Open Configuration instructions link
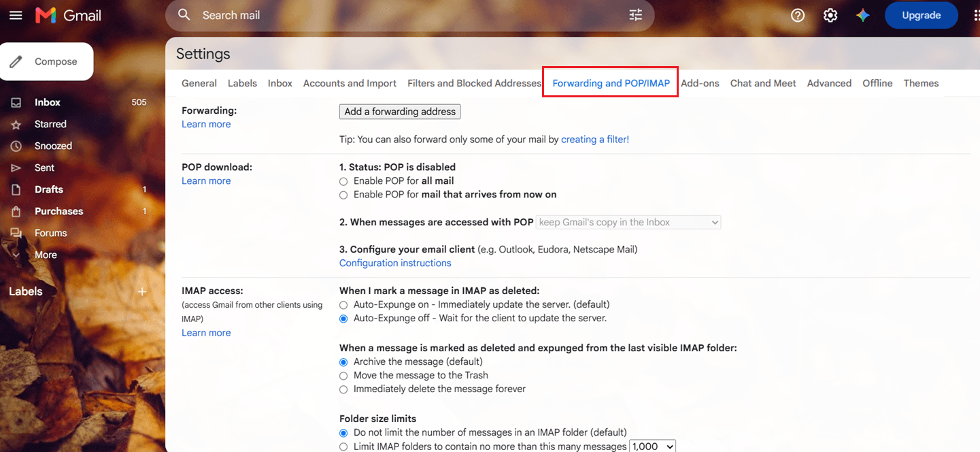The height and width of the screenshot is (452, 980). pyautogui.click(x=395, y=263)
